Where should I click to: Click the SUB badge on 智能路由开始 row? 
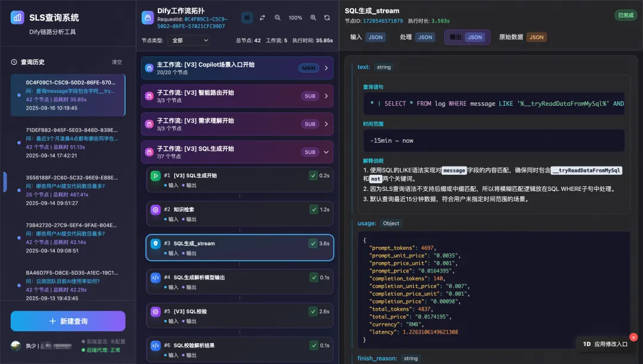[310, 96]
